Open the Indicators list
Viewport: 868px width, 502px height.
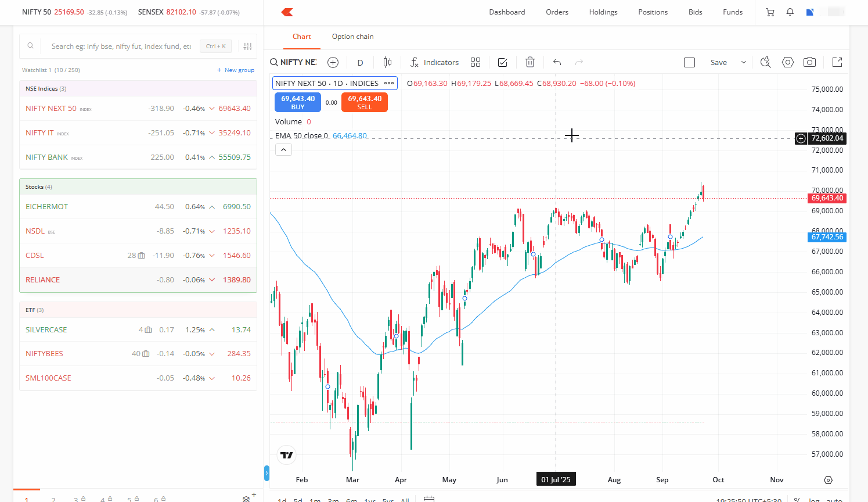coord(434,62)
